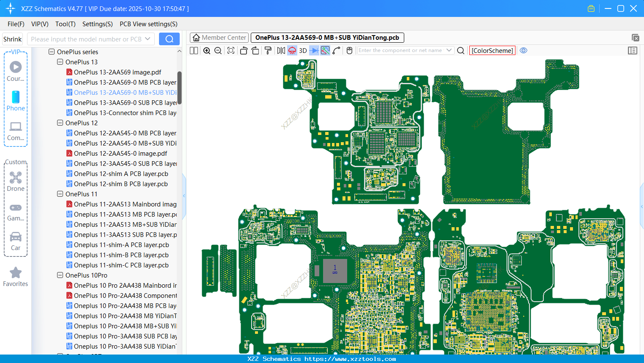644x363 pixels.
Task: Open OnePlus 12-2AA545-0 image.pdf
Action: (x=117, y=154)
